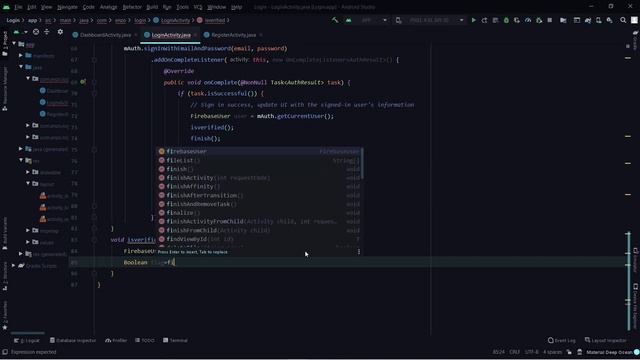
Task: Click the completion popup scrollbar thumb
Action: click(362, 164)
